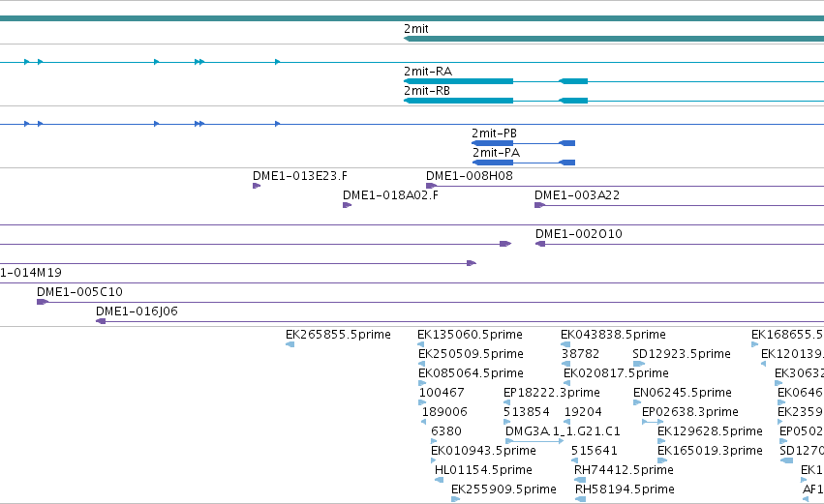824x504 pixels.
Task: Select the 2mit-RA transcript label
Action: tap(428, 72)
